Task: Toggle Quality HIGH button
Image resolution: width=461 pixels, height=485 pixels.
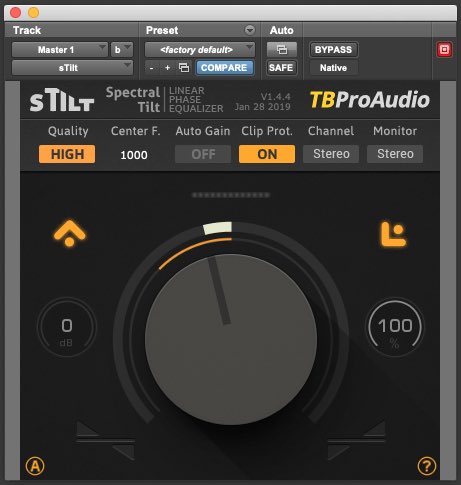Action: point(67,154)
